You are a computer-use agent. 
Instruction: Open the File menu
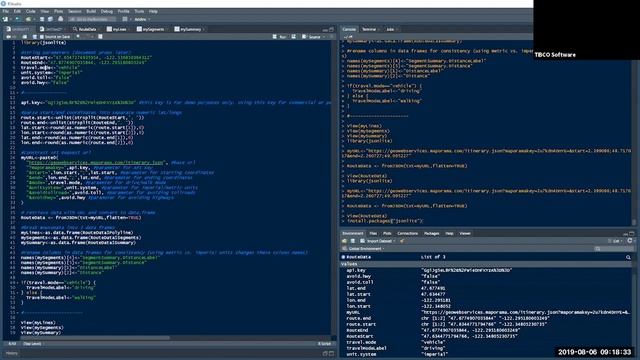5,11
